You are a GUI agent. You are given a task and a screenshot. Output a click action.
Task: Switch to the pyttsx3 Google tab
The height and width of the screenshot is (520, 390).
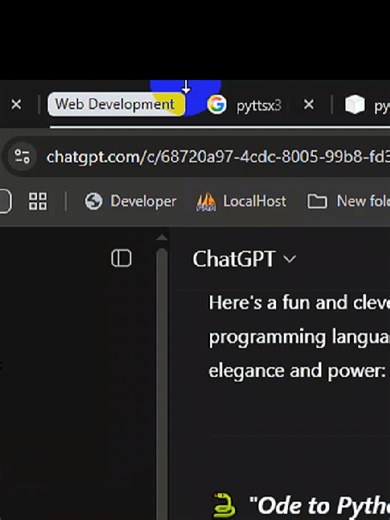pyautogui.click(x=259, y=106)
